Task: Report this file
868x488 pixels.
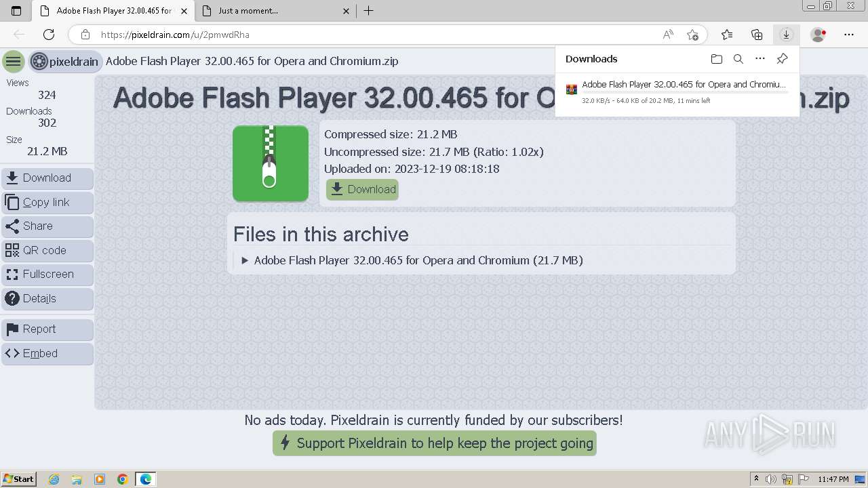Action: pos(47,329)
